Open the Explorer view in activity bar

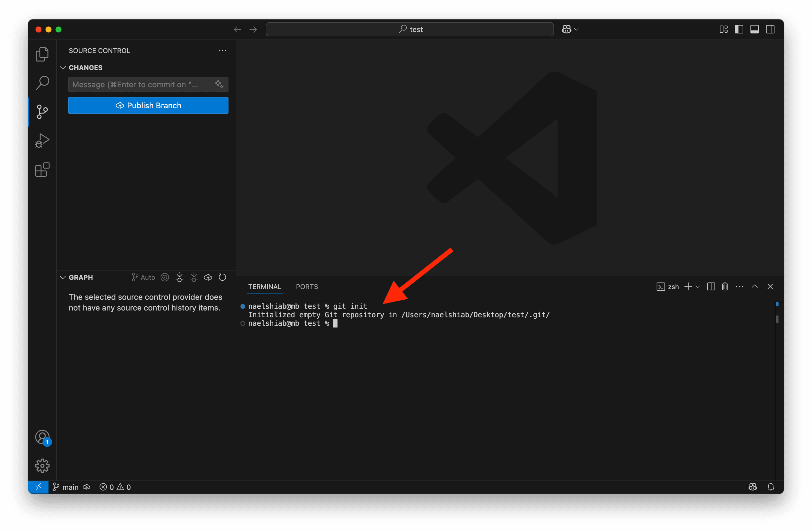click(42, 54)
